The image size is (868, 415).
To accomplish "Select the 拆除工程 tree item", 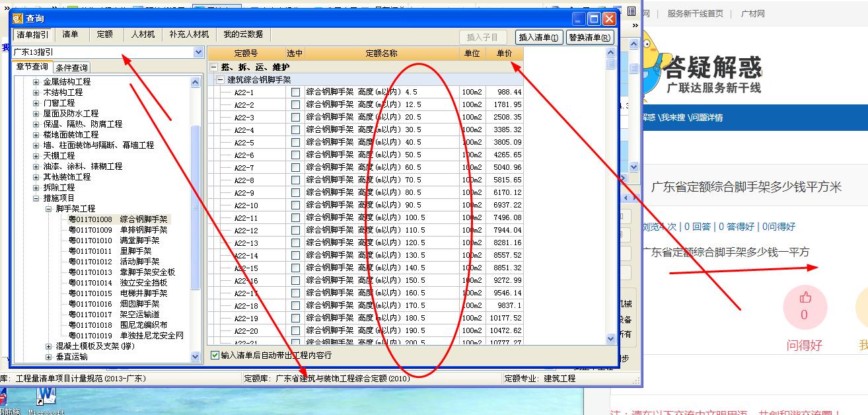I will 59,188.
